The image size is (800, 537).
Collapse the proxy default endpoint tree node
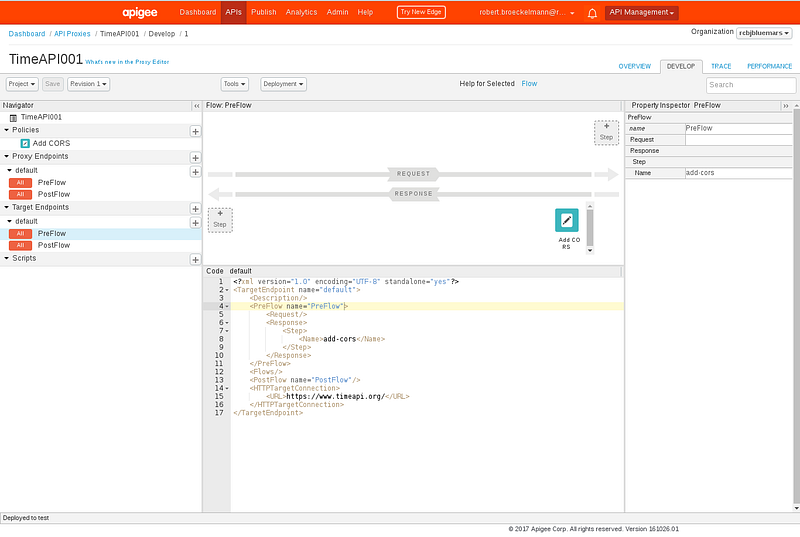pyautogui.click(x=10, y=170)
